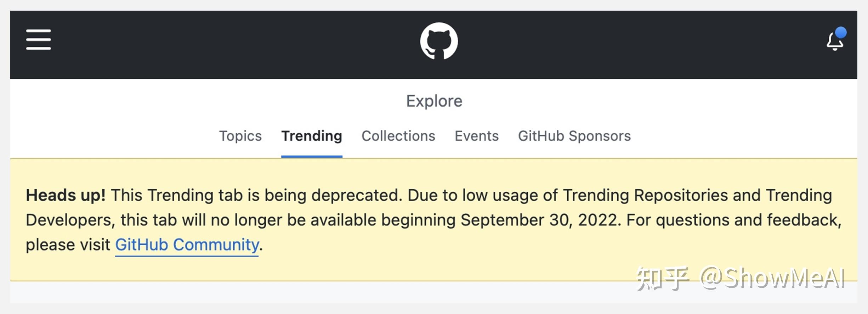868x314 pixels.
Task: Click the Heads up notice text
Action: click(x=66, y=195)
